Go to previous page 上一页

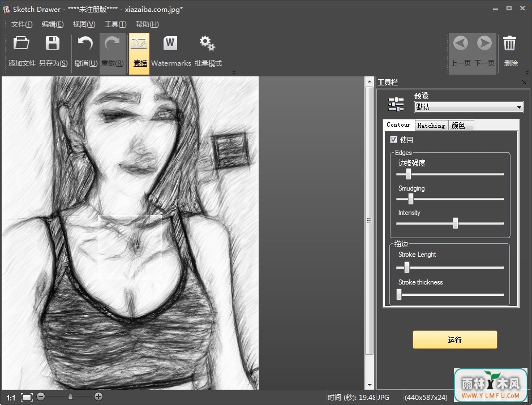coord(461,53)
